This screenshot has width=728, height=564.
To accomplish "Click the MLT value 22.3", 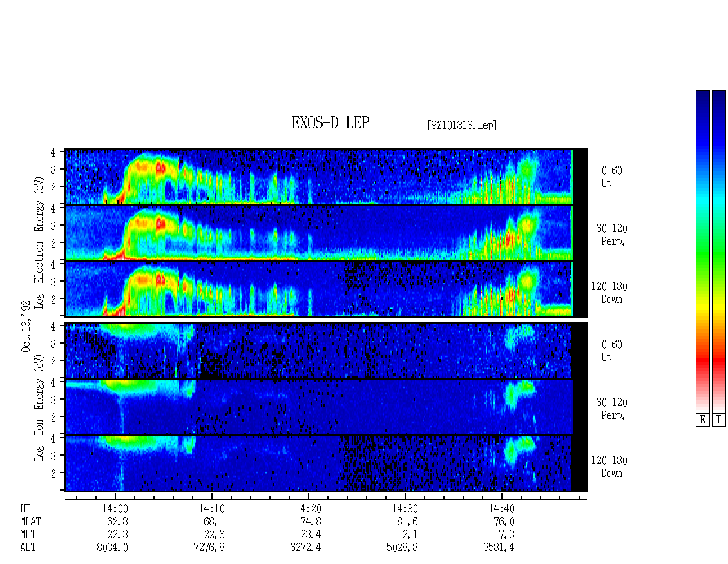I will pos(118,535).
